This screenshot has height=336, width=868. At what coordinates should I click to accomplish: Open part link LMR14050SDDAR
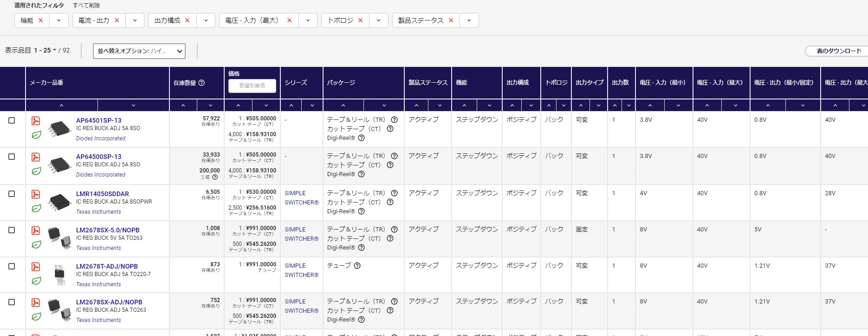coord(103,194)
